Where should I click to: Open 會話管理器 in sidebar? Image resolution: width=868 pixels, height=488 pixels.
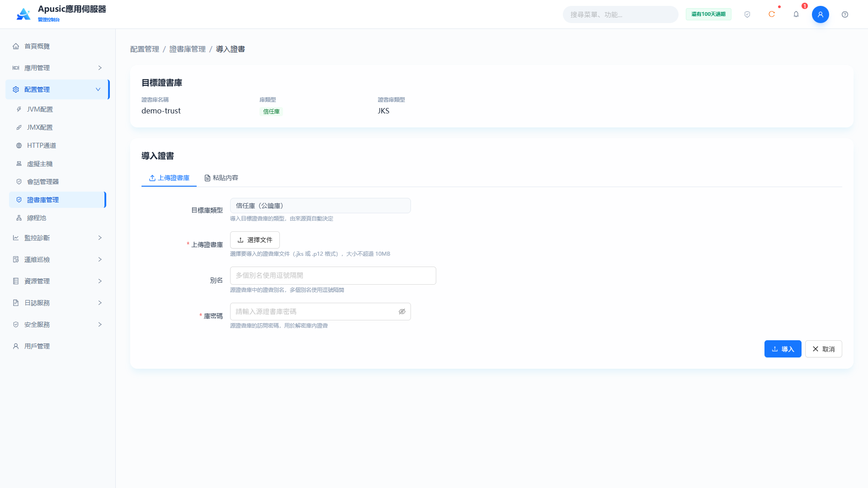coord(58,182)
